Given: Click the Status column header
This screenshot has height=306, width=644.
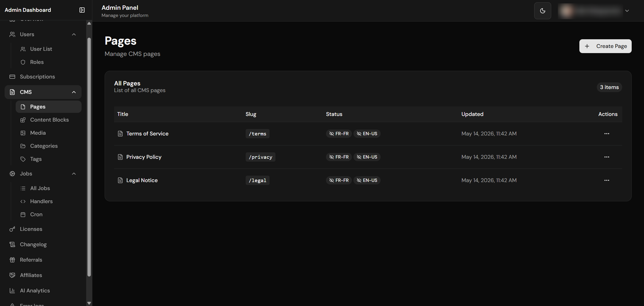Looking at the screenshot, I should [x=334, y=114].
